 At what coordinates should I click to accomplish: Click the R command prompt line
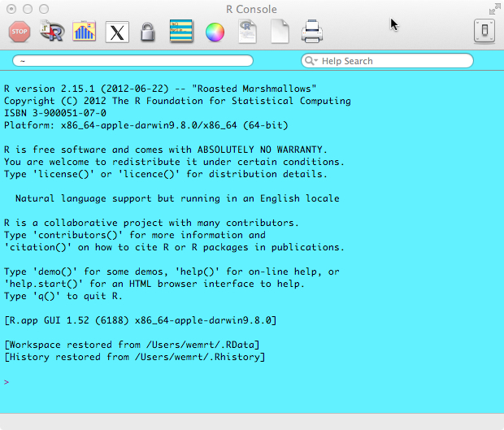244,381
